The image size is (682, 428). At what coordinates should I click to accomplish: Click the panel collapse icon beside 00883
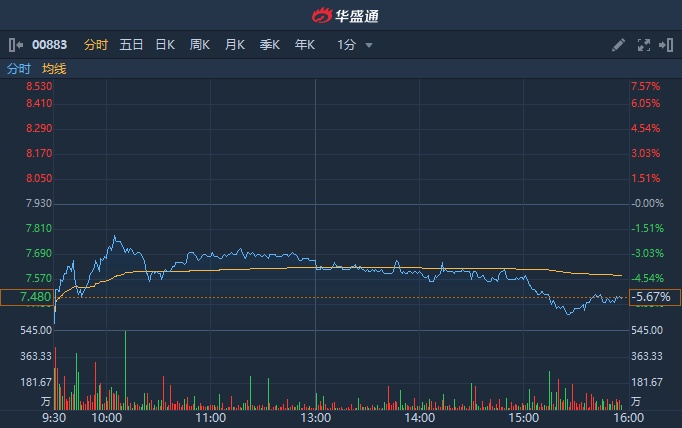coord(15,45)
